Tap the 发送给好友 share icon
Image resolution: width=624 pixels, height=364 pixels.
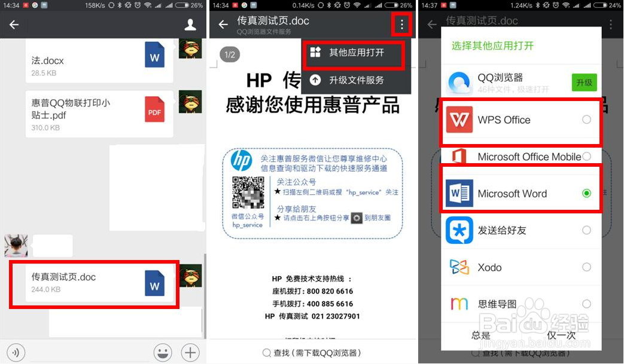tap(460, 230)
